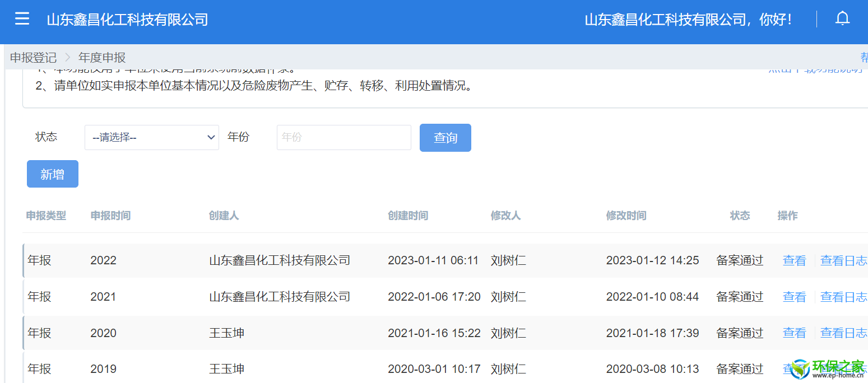Screen dimensions: 868x383
Task: Click the 查询 button
Action: 445,138
